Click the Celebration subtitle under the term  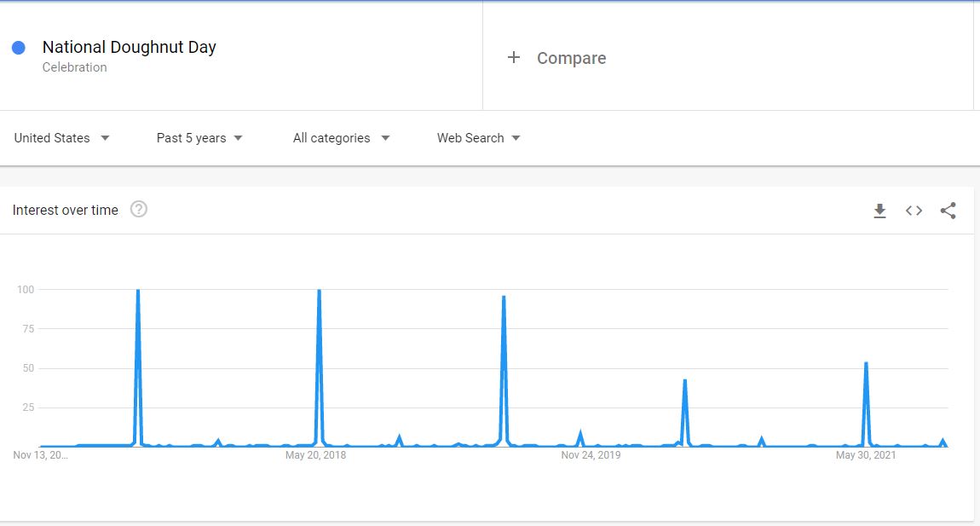tap(74, 67)
